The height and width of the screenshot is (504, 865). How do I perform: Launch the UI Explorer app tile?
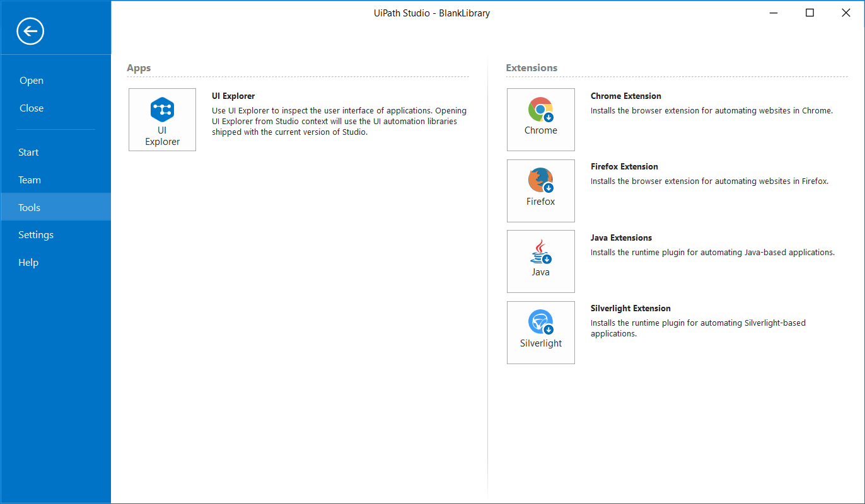(162, 120)
